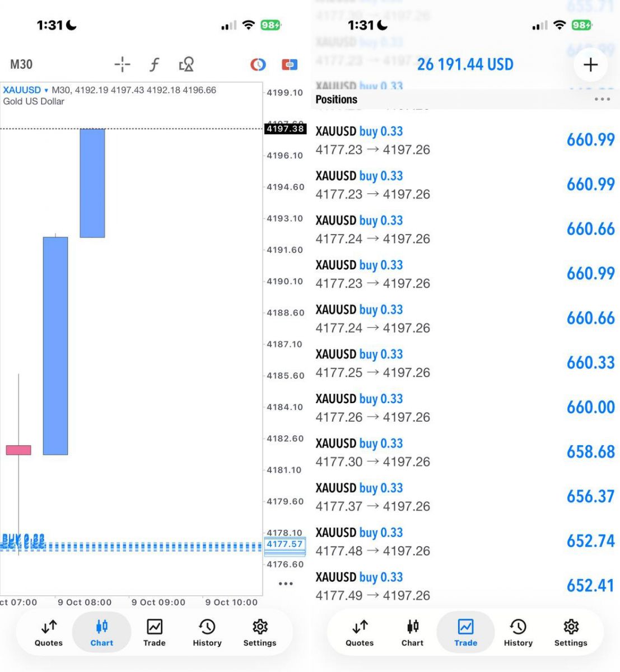620x672 pixels.
Task: Tap the red-blue rectangular trade icon in chart toolbar
Action: [x=290, y=64]
